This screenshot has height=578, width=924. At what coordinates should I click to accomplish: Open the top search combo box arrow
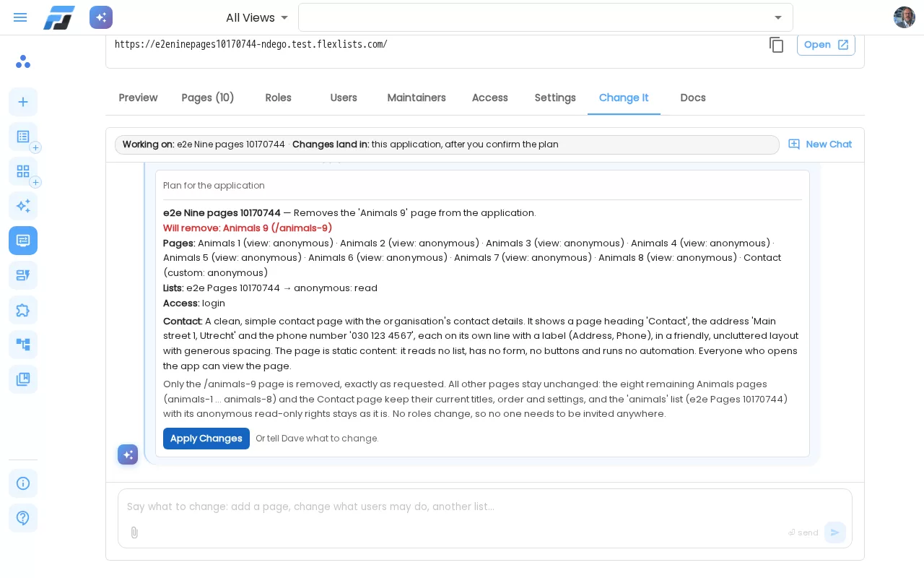click(x=778, y=17)
